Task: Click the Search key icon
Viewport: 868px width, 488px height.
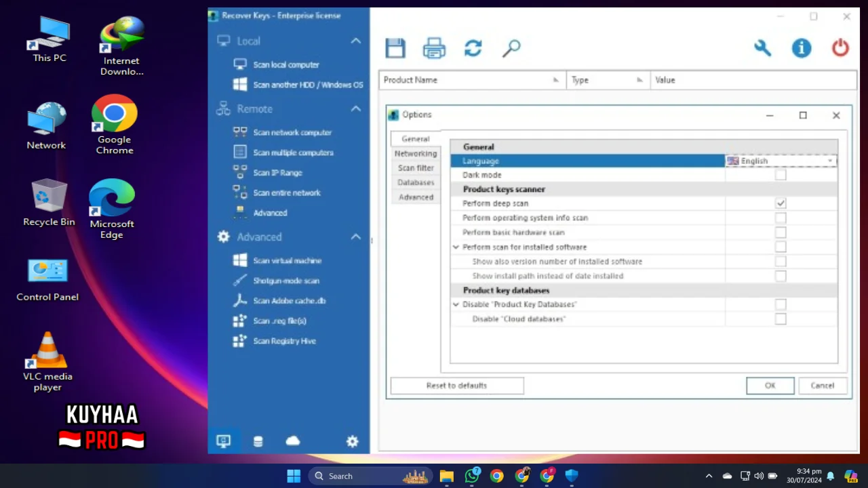Action: [511, 48]
